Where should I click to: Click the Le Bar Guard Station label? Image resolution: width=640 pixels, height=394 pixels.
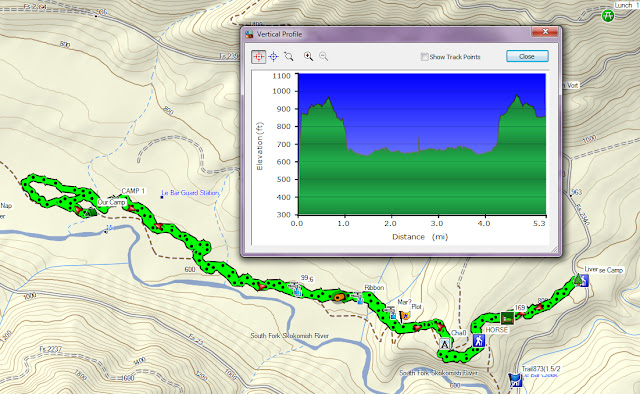(x=190, y=193)
